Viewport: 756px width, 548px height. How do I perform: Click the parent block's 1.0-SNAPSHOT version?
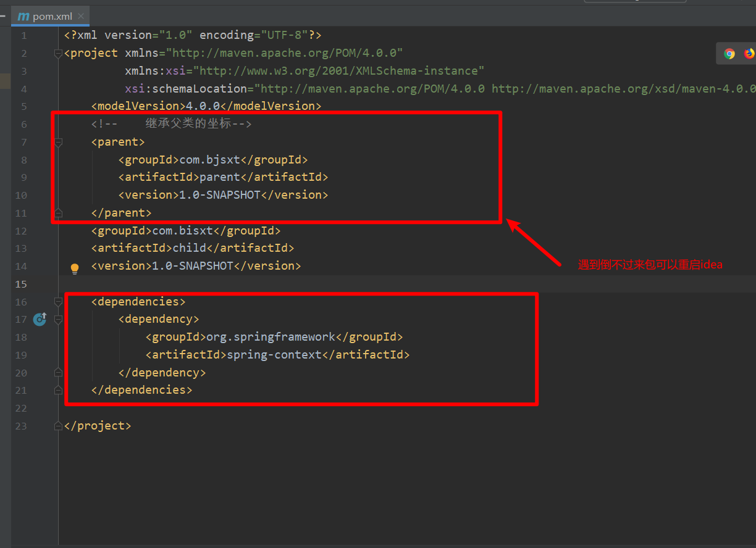point(220,195)
